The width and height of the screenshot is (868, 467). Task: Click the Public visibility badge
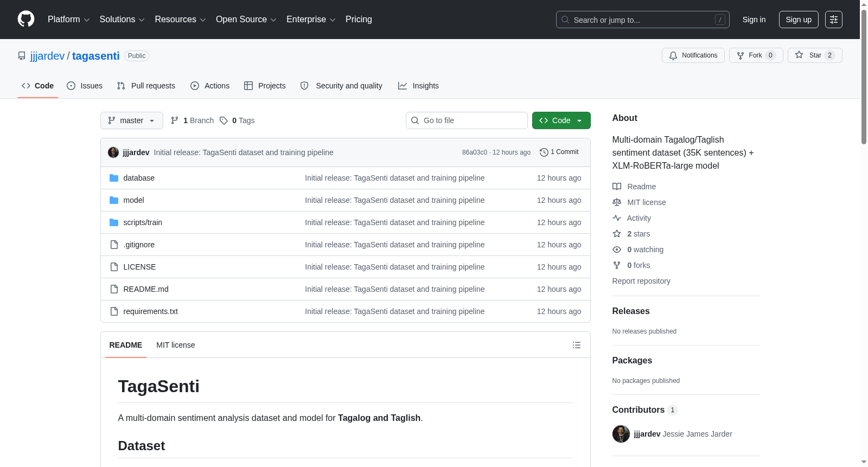coord(137,56)
